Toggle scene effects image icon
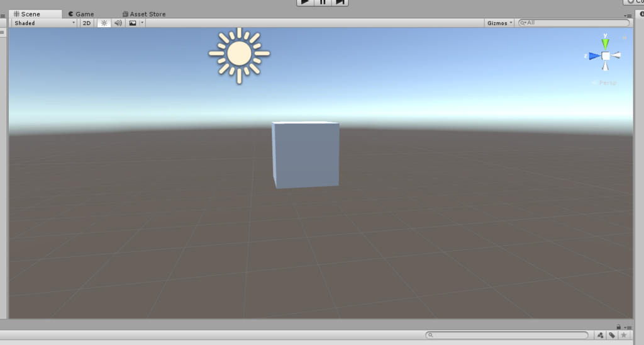Viewport: 644px width, 345px height. point(133,23)
